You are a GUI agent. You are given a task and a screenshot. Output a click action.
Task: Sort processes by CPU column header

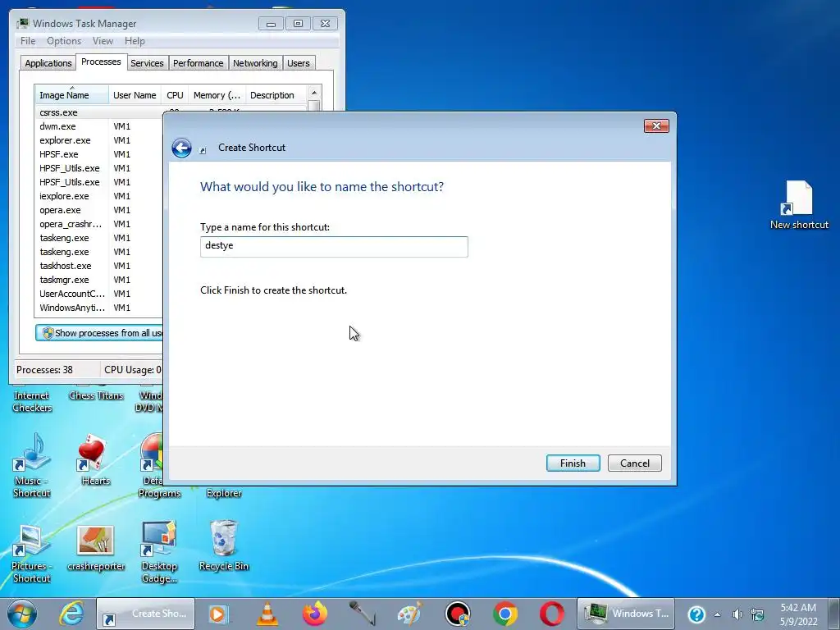pyautogui.click(x=176, y=95)
